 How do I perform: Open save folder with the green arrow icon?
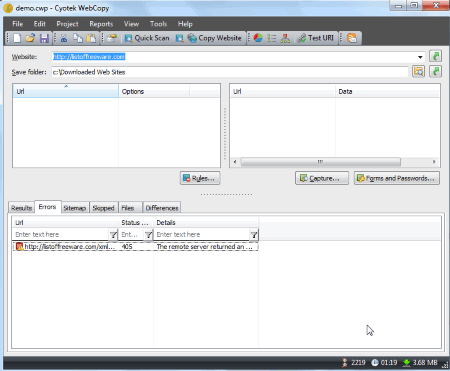pyautogui.click(x=435, y=71)
